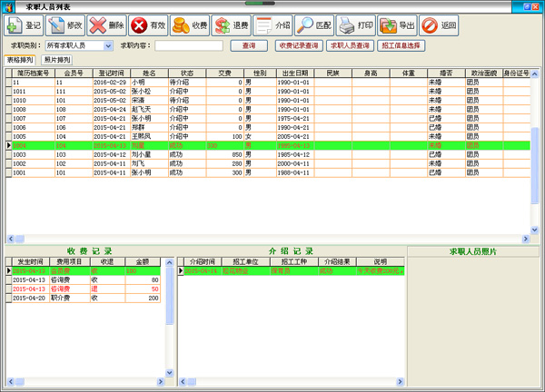Click the 招工工种 column header
Screen dimensions: 545x392
point(294,261)
